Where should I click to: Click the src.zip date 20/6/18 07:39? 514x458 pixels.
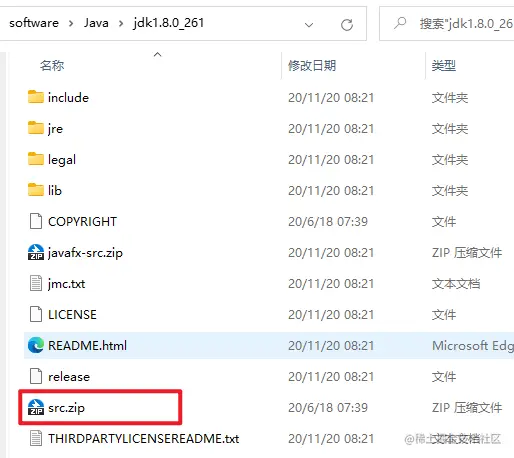tap(328, 408)
